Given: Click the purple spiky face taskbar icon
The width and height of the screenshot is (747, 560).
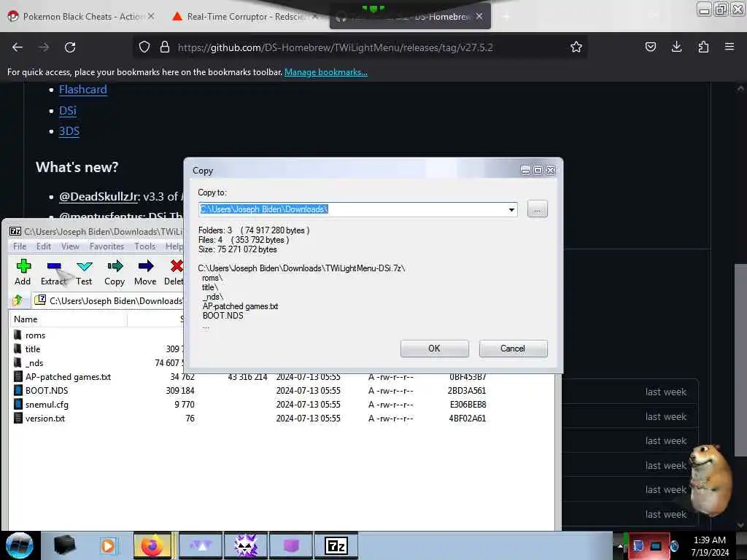Looking at the screenshot, I should coord(247,545).
